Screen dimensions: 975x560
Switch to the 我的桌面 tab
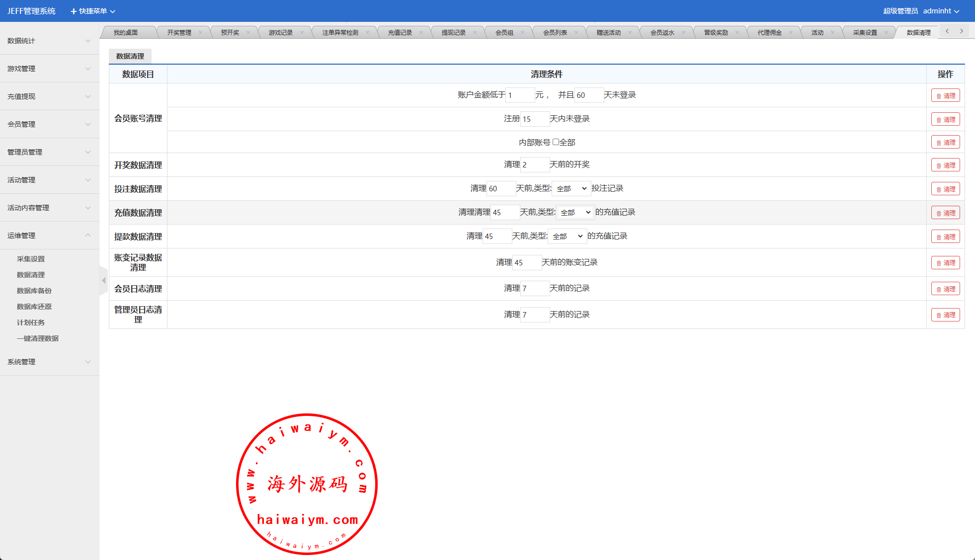pos(125,33)
